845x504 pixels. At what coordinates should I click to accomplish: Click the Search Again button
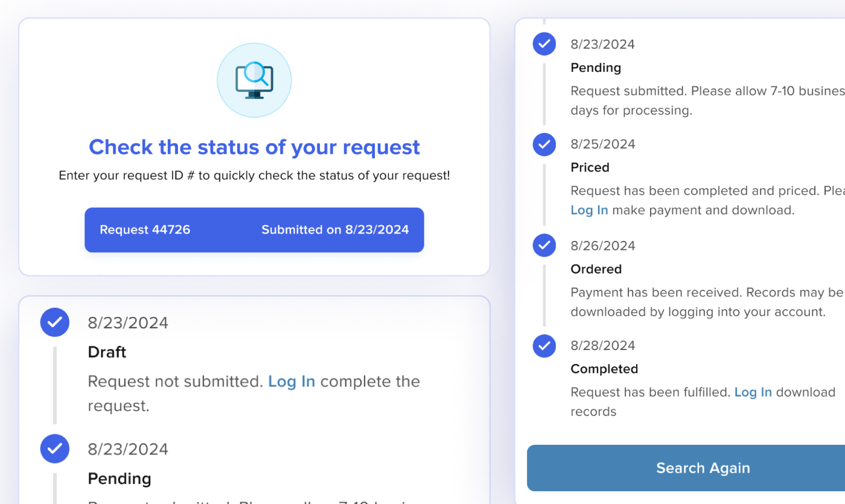pyautogui.click(x=686, y=468)
